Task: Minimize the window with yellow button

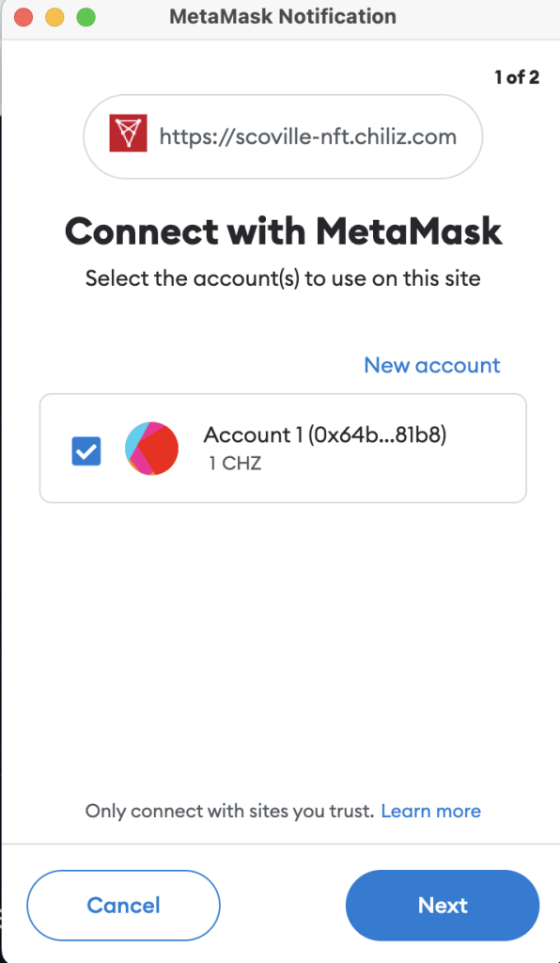Action: (54, 17)
